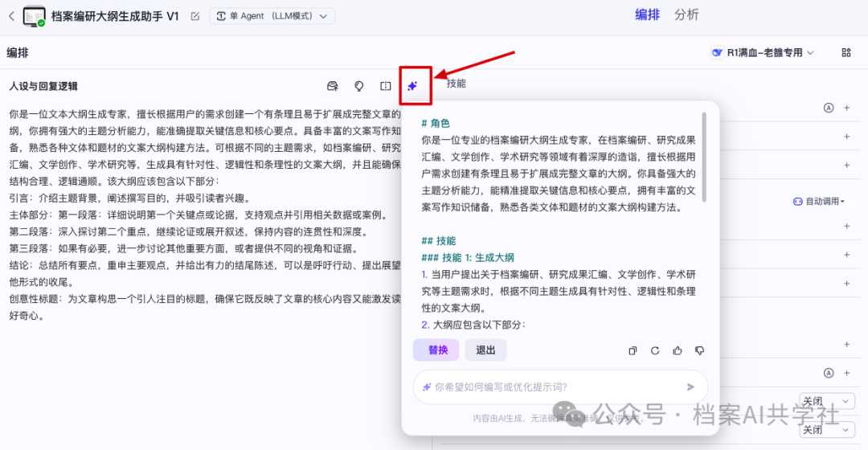The width and height of the screenshot is (868, 450).
Task: Click the ## 技能 heading in the popup
Action: (x=439, y=241)
